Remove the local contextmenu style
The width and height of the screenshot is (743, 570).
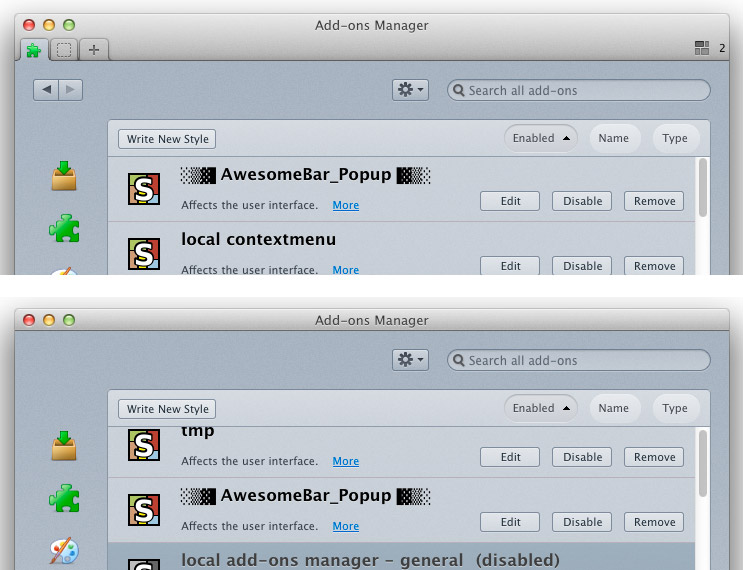(x=654, y=266)
